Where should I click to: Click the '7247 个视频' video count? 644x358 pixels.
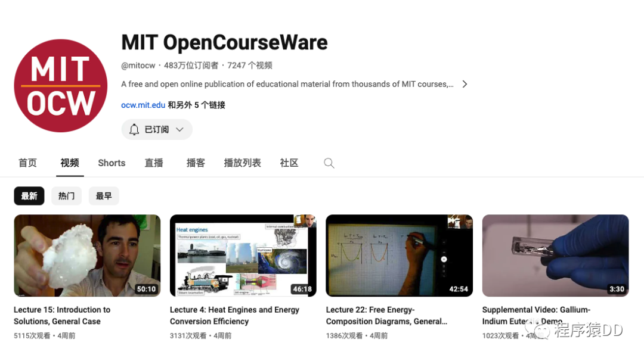(250, 66)
